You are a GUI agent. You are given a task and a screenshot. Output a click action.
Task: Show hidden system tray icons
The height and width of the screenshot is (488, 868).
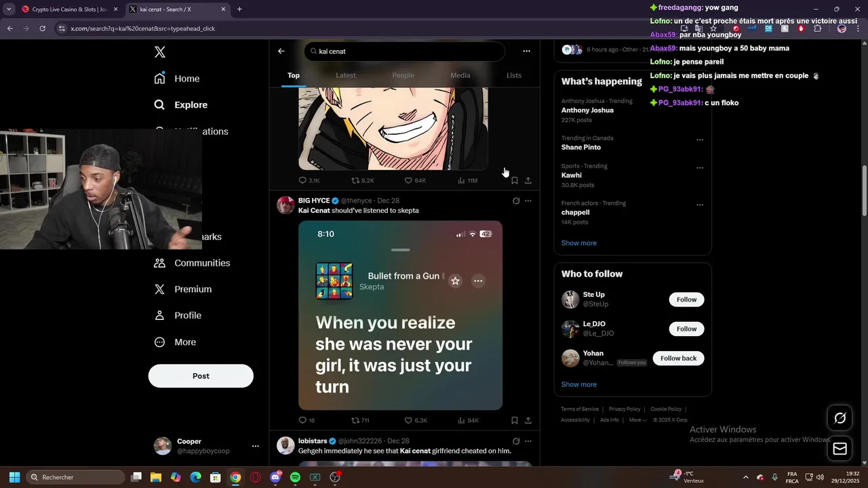pyautogui.click(x=746, y=477)
